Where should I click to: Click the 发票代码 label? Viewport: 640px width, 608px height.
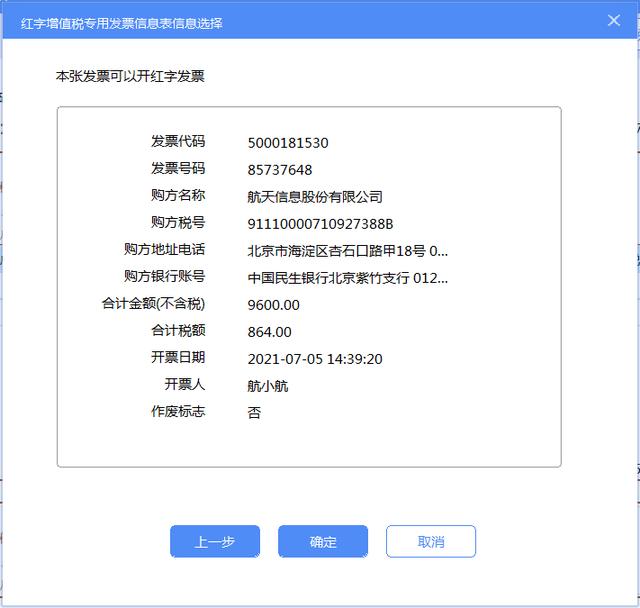178,141
